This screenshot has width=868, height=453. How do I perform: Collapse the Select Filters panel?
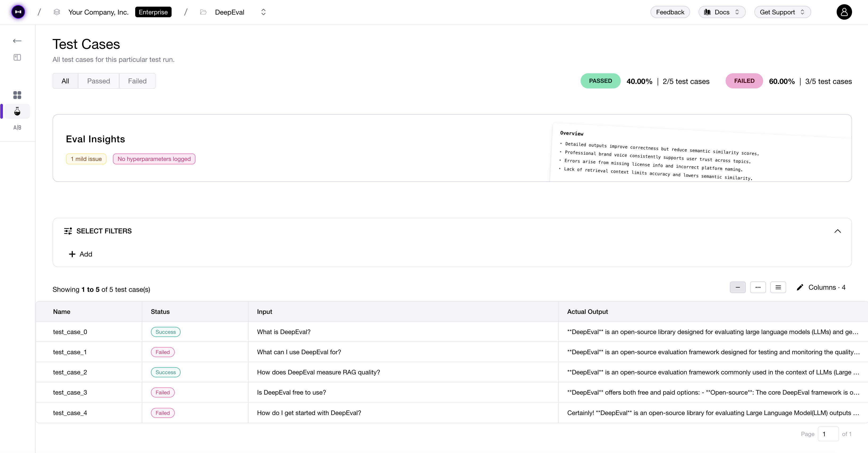pyautogui.click(x=838, y=231)
